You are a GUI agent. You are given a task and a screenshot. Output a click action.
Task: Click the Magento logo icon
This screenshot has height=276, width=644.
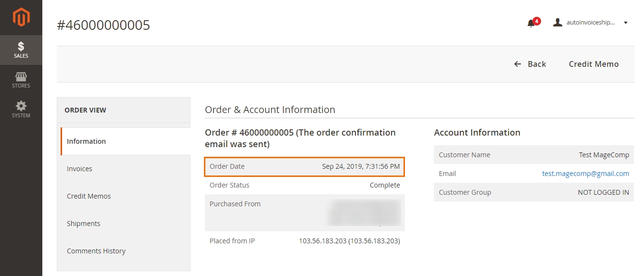coord(21,17)
